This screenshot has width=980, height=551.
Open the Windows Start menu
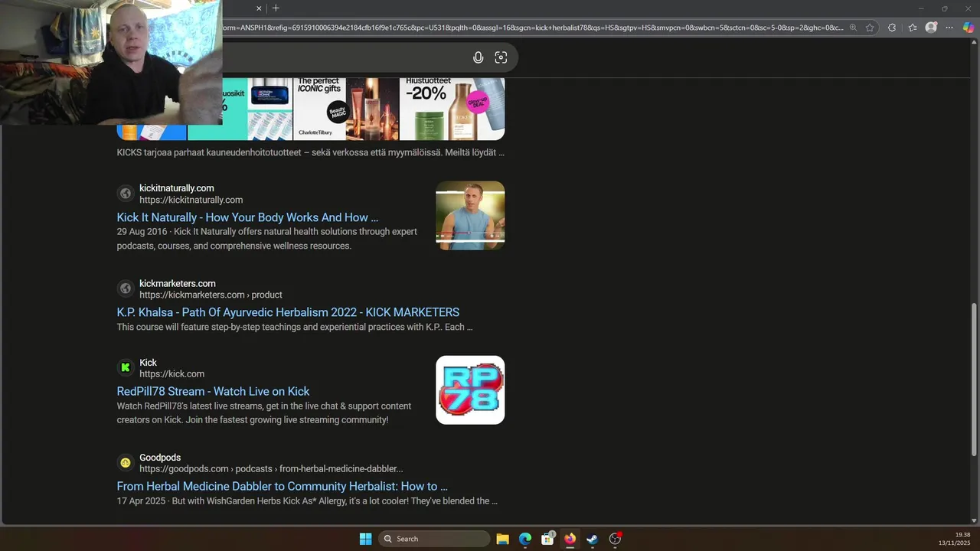(366, 539)
